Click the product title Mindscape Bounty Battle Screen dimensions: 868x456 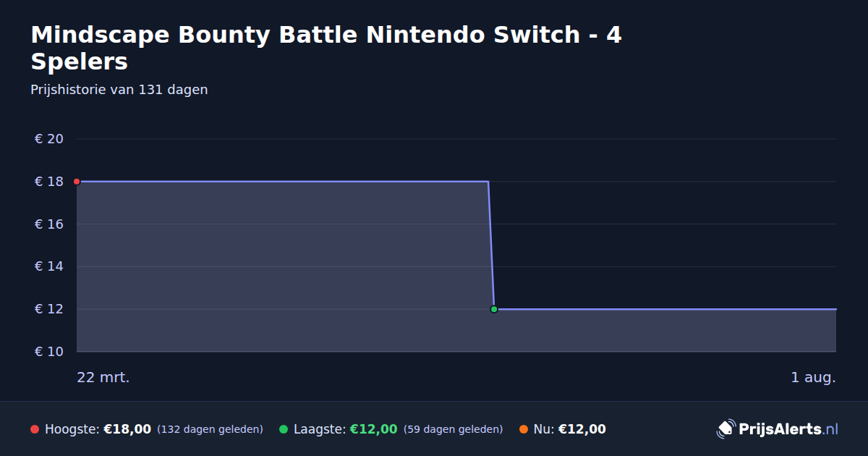(x=326, y=48)
